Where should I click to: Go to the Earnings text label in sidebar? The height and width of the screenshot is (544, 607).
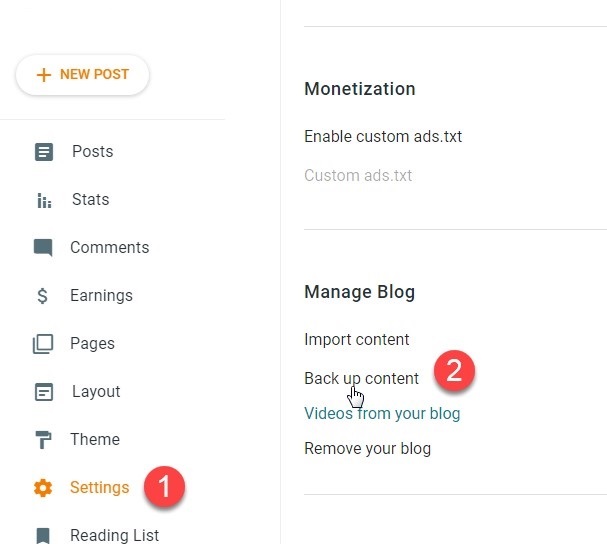coord(101,296)
